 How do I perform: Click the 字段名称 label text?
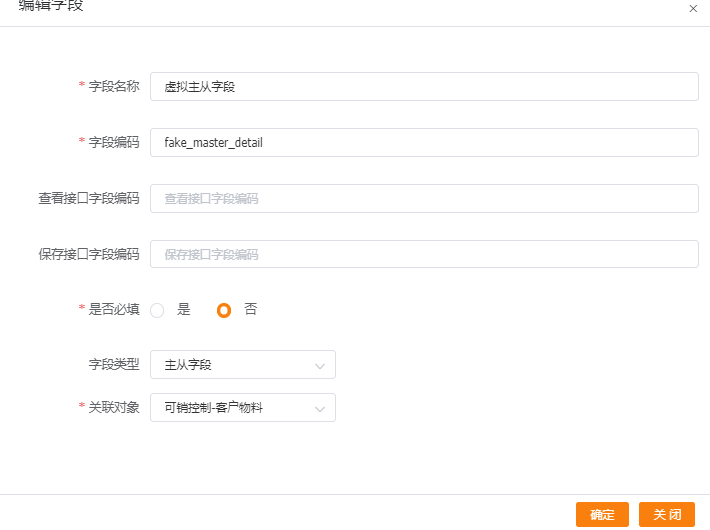114,86
